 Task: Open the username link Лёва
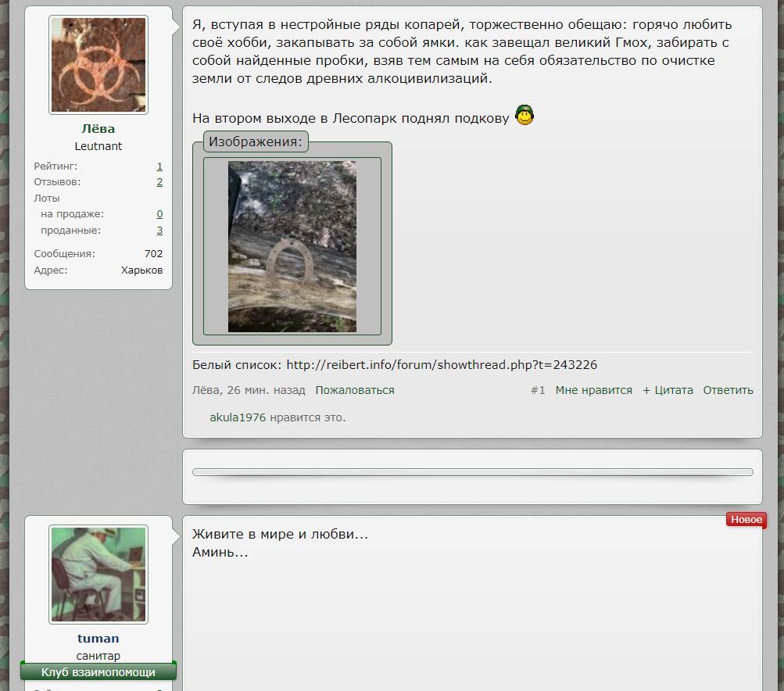(x=98, y=129)
